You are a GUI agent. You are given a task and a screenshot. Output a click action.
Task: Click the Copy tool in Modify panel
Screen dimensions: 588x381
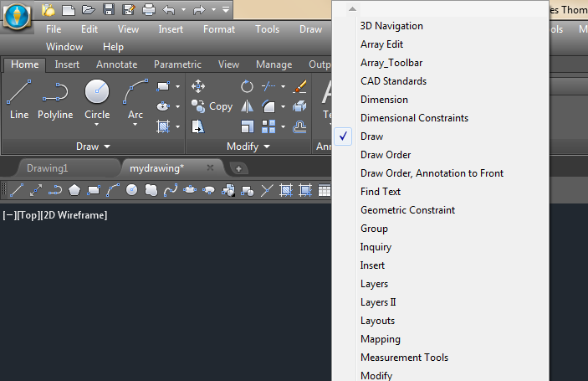(x=212, y=106)
